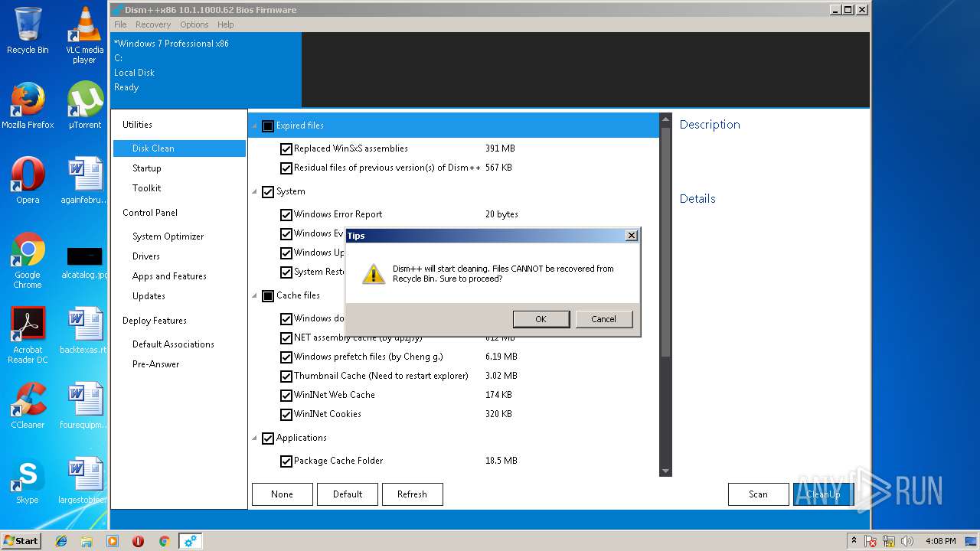Click the Scan button
Viewport: 980px width, 551px height.
tap(758, 494)
